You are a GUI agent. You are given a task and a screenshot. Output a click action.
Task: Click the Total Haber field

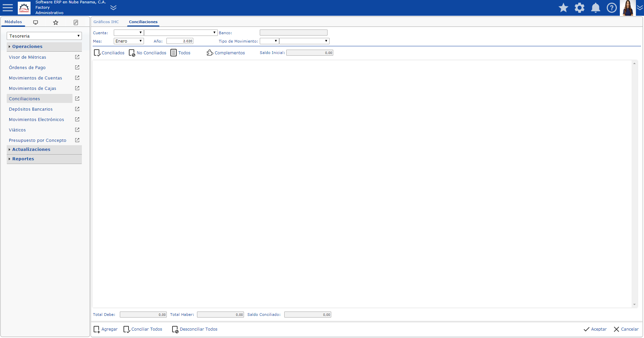[220, 315]
